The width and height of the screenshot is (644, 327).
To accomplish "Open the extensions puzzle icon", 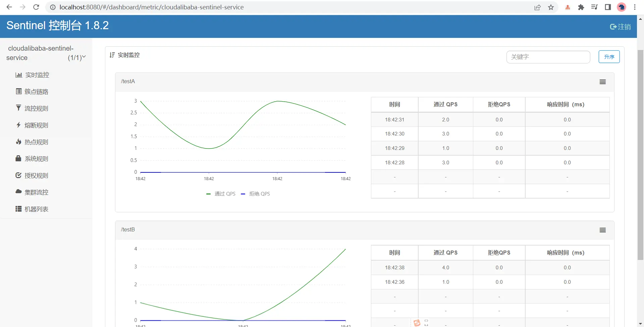I will coord(581,7).
